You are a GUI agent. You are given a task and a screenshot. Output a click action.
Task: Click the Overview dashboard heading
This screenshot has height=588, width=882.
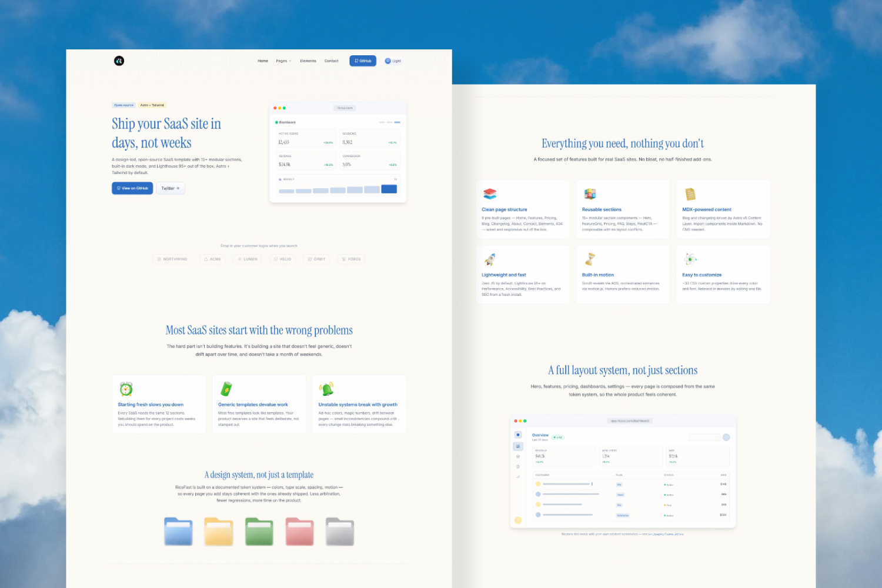click(540, 435)
